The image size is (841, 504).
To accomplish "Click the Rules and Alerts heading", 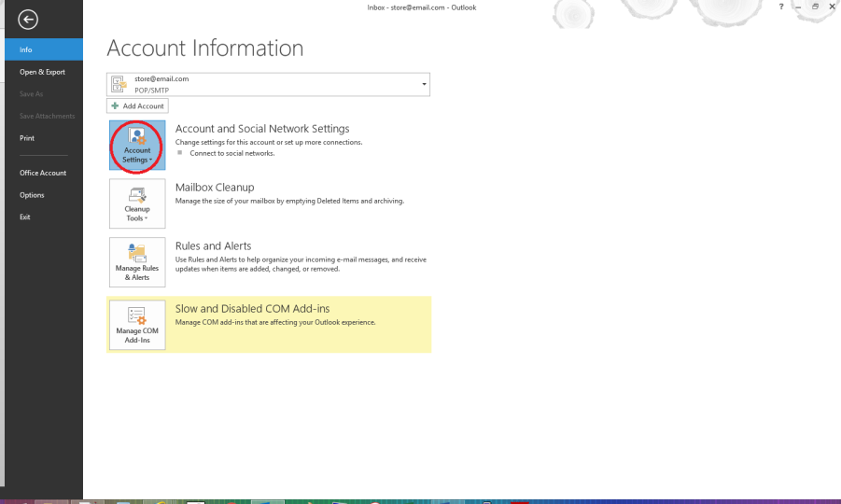I will pyautogui.click(x=213, y=245).
